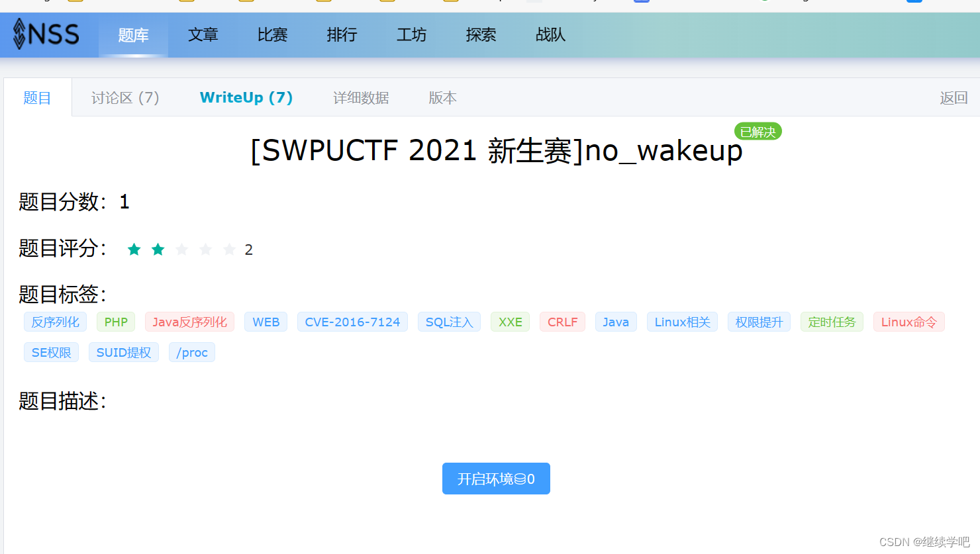Image resolution: width=980 pixels, height=554 pixels.
Task: Click the Linux相关 tag
Action: coord(682,322)
